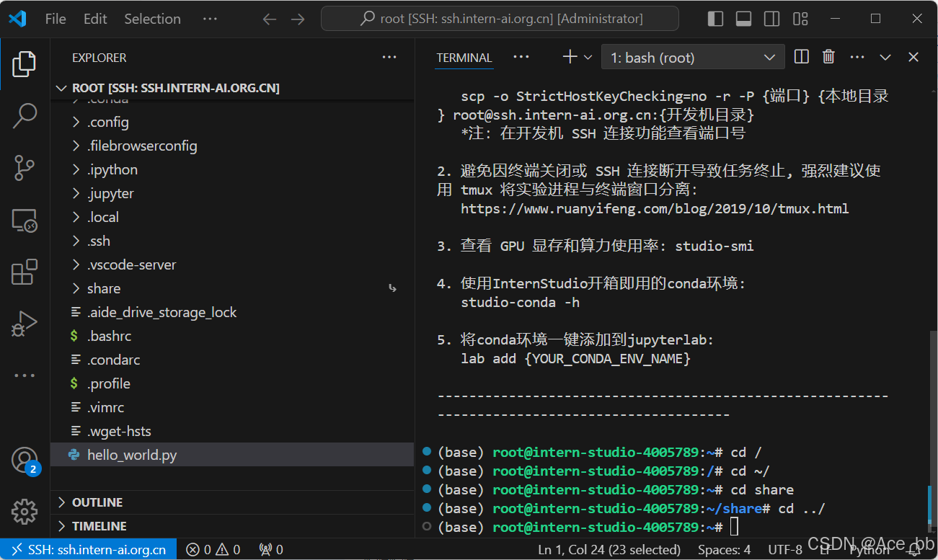
Task: Open the .bashrc file
Action: pyautogui.click(x=232, y=336)
